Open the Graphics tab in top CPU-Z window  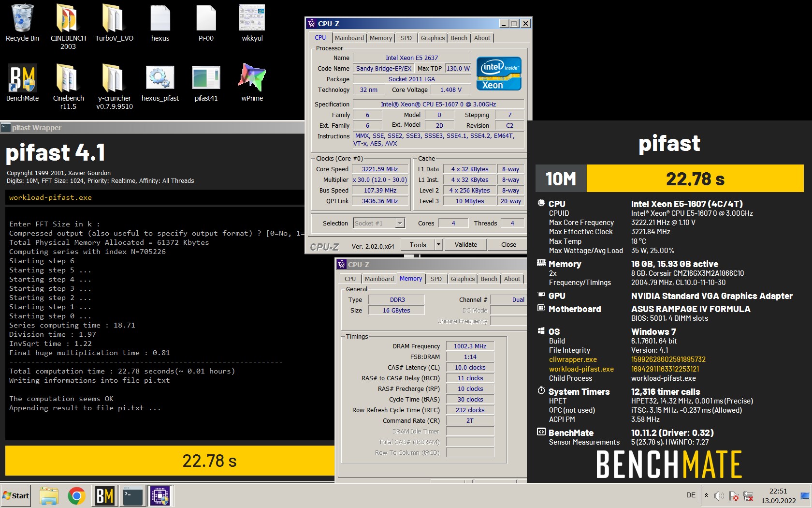click(x=433, y=38)
